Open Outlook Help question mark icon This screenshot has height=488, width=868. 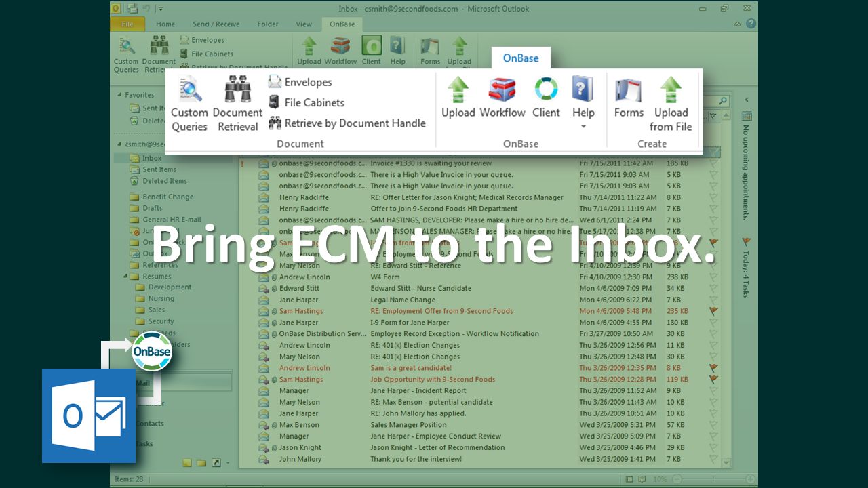[x=751, y=24]
